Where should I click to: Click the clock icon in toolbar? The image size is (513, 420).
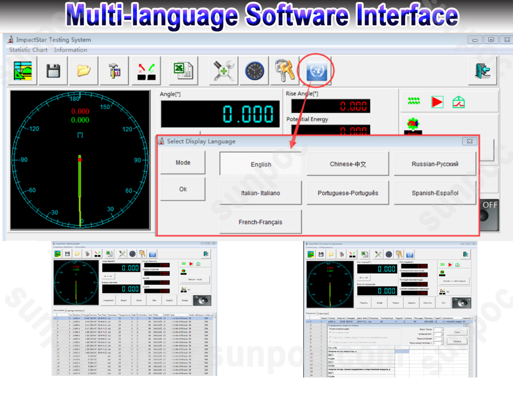click(x=254, y=71)
